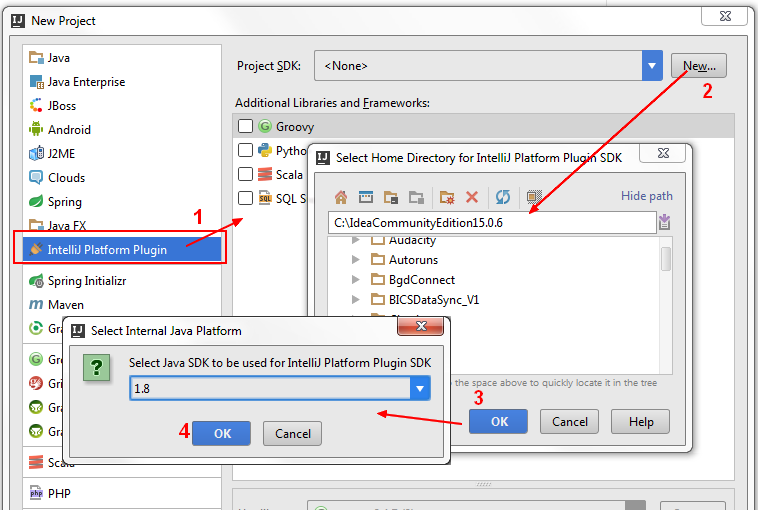Click OK in Select Internal Java Platform dialog
Image resolution: width=758 pixels, height=510 pixels.
click(x=222, y=433)
